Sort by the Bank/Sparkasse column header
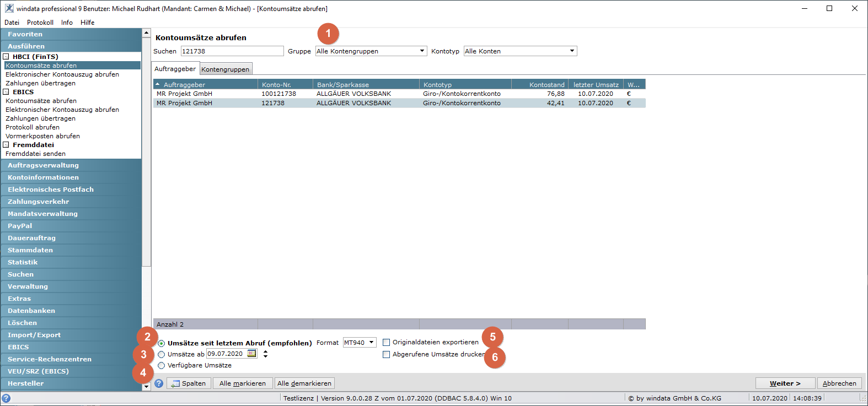Viewport: 868px width, 406px height. click(366, 85)
